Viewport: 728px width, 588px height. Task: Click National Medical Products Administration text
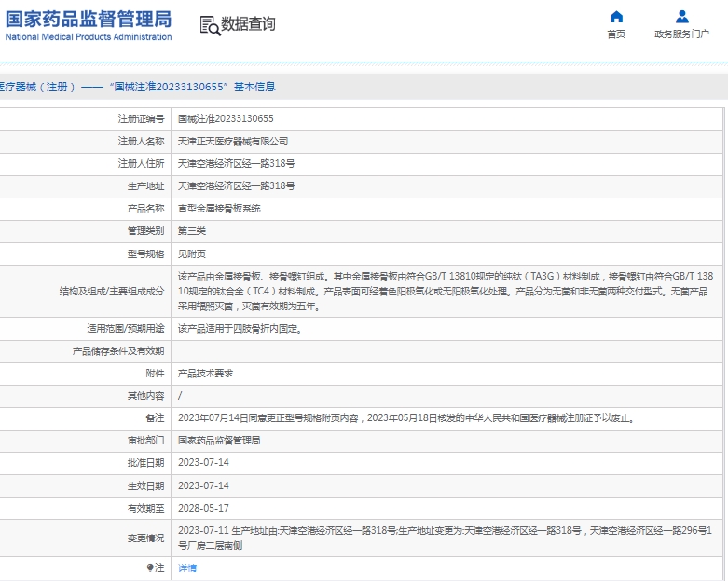click(x=89, y=37)
